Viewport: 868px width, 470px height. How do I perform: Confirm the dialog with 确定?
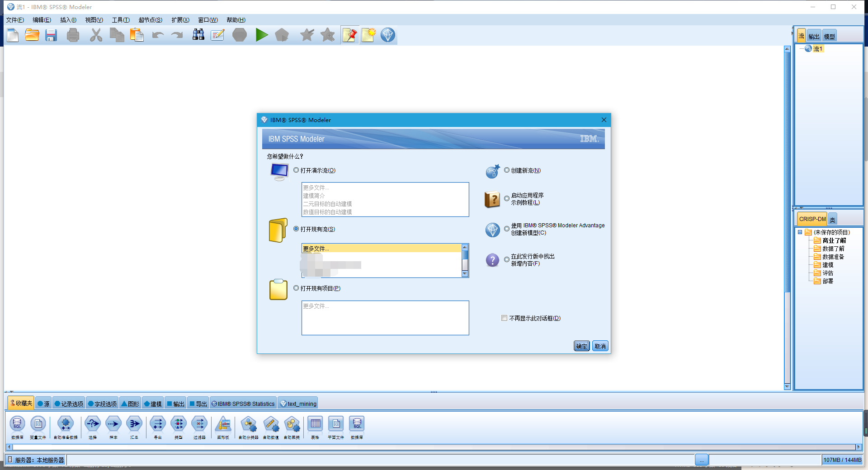point(582,346)
